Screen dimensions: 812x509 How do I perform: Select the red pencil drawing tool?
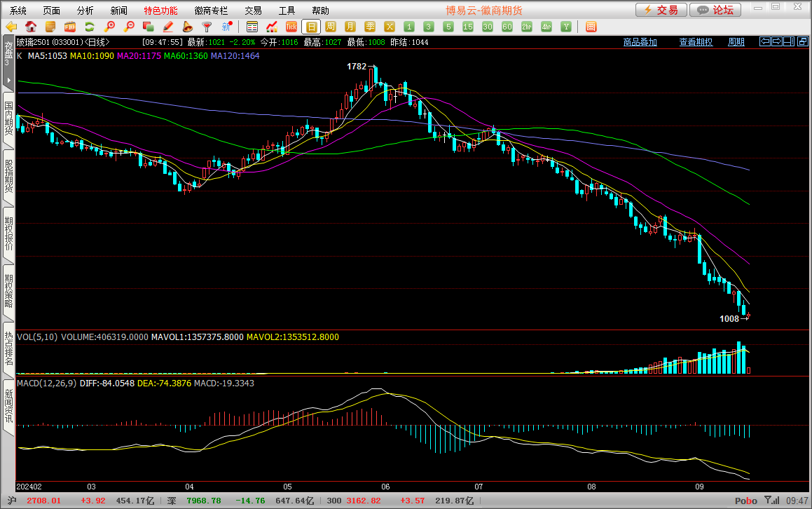167,27
